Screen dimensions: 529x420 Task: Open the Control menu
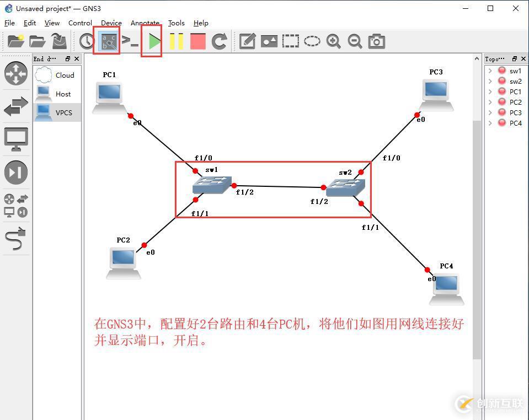(79, 23)
